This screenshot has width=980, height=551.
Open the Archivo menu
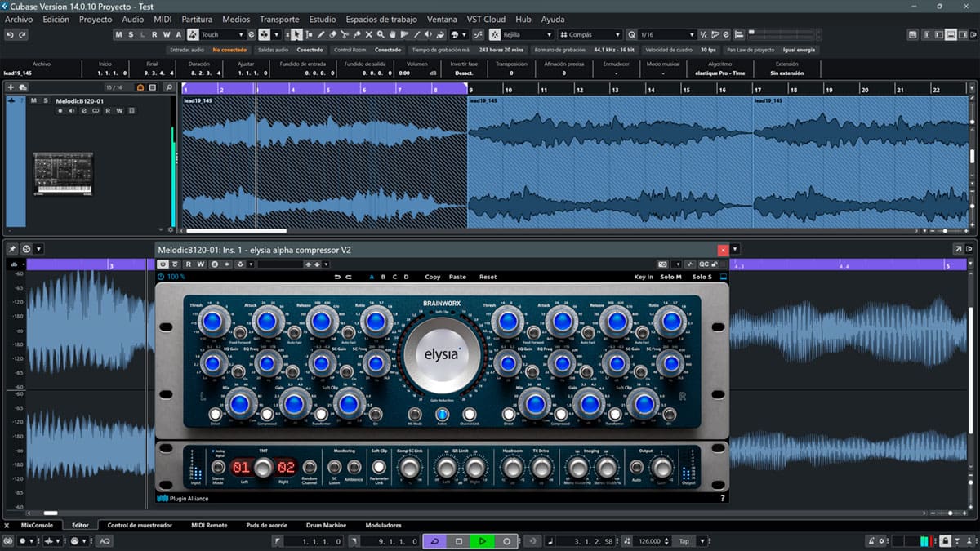pos(19,19)
